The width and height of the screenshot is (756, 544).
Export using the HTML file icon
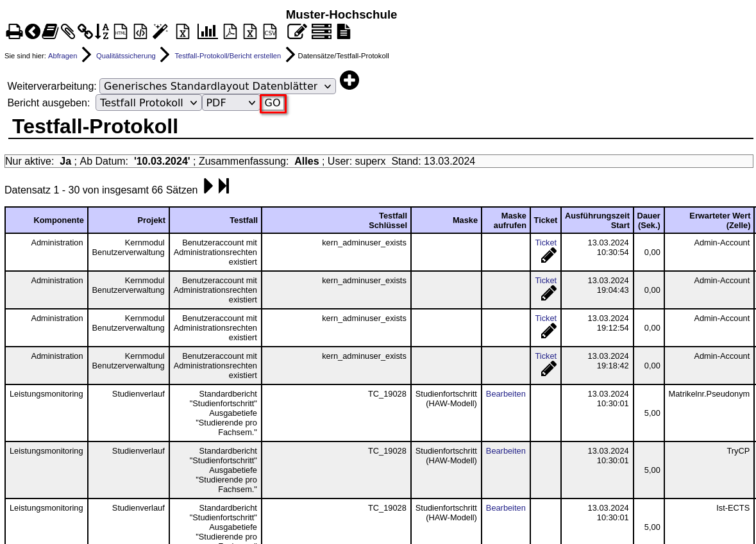pyautogui.click(x=121, y=31)
